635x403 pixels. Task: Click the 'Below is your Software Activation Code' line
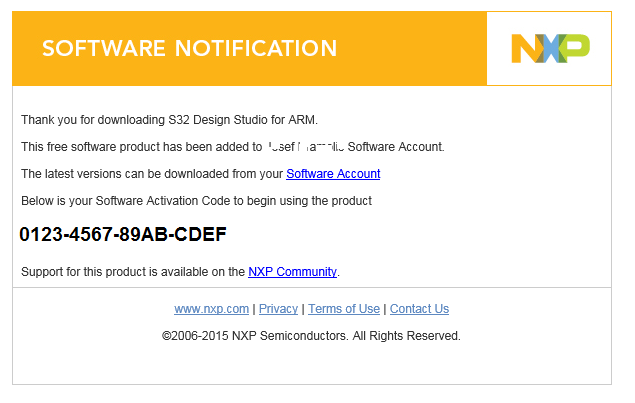(x=120, y=201)
